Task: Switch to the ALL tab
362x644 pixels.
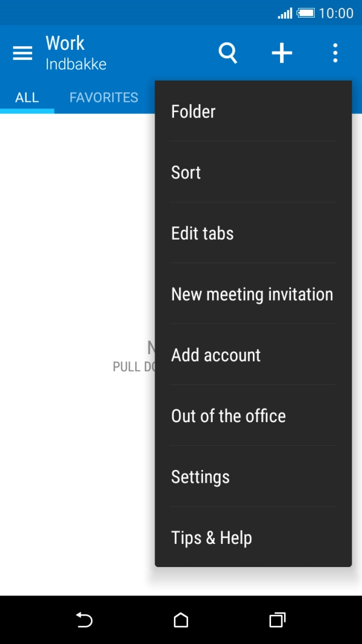Action: [27, 97]
